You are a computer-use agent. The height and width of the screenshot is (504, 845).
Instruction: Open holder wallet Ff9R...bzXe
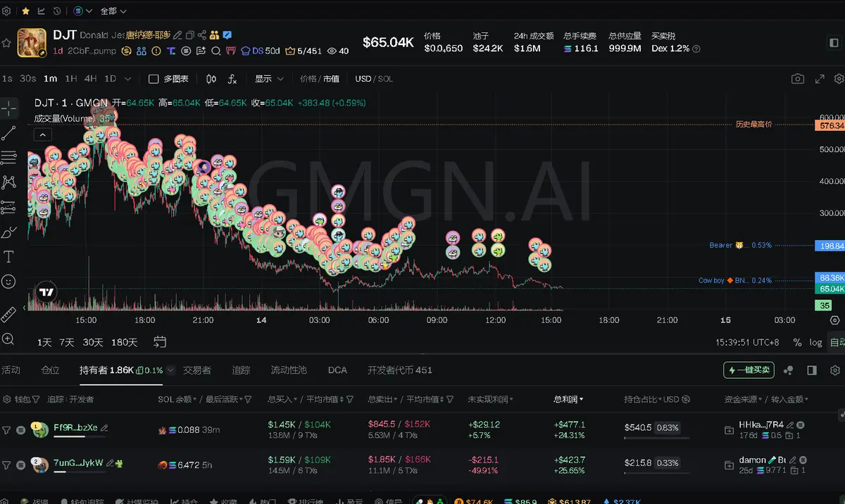coord(75,427)
